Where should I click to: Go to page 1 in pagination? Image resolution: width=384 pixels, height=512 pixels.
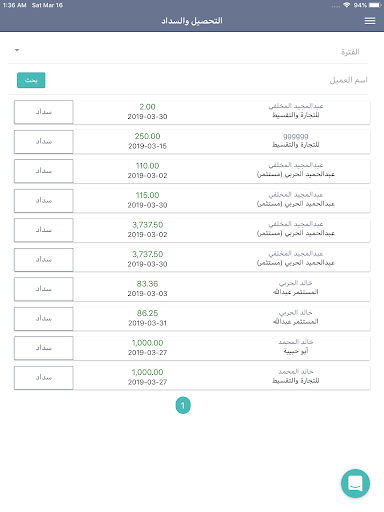pos(183,405)
